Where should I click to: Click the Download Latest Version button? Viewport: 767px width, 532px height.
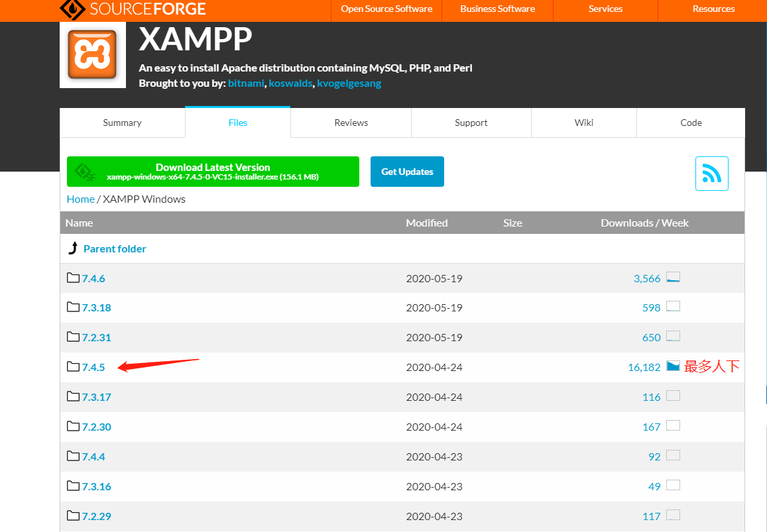(212, 171)
